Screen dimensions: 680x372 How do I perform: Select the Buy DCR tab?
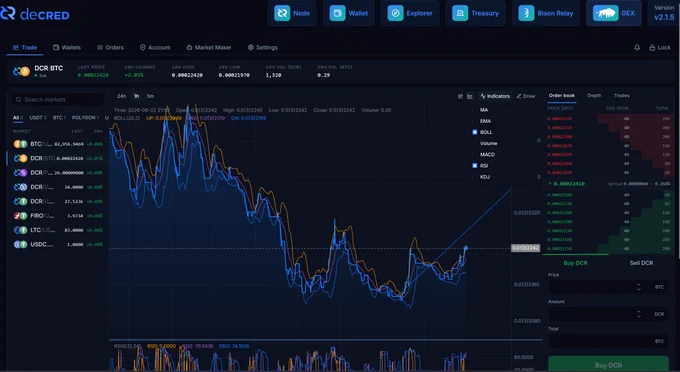point(575,263)
